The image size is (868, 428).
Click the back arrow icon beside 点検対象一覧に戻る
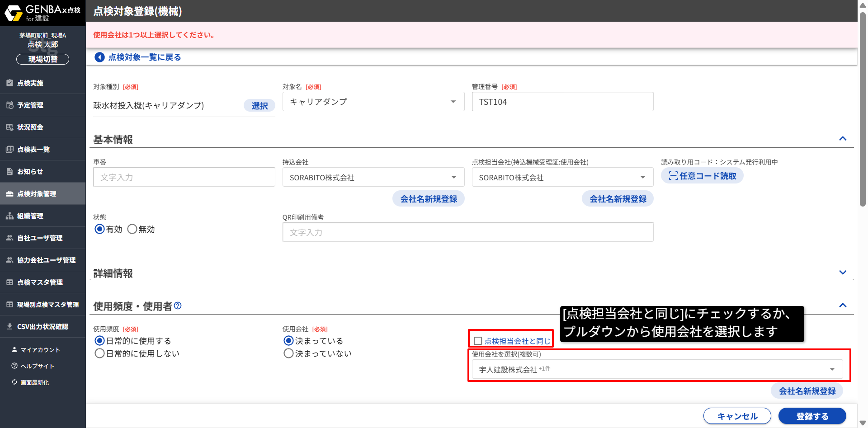pyautogui.click(x=99, y=57)
